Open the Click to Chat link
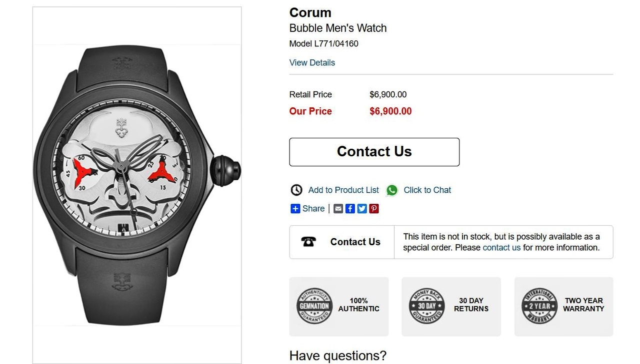The width and height of the screenshot is (640, 364). (427, 190)
